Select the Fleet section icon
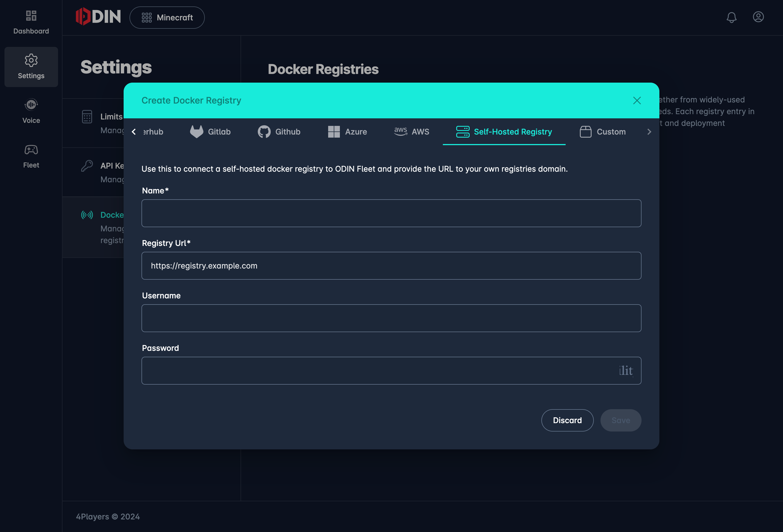This screenshot has height=532, width=783. [x=31, y=150]
